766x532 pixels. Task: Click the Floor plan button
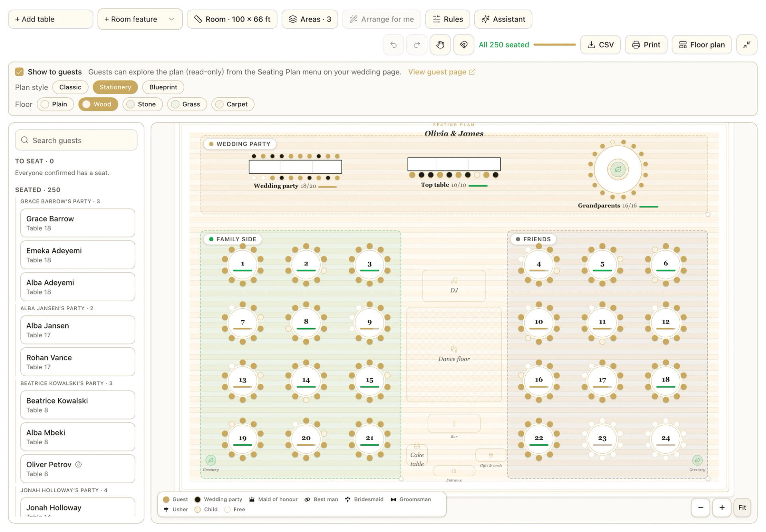pos(701,45)
